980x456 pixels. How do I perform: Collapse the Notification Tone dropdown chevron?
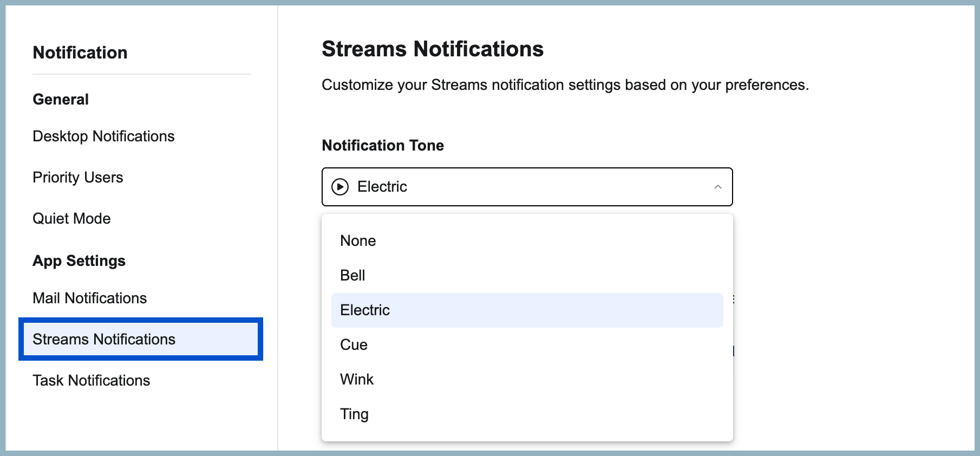(x=718, y=187)
